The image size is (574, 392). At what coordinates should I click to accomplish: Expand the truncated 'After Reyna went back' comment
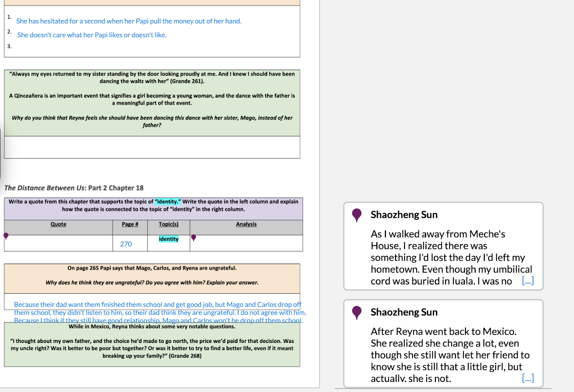pos(528,378)
